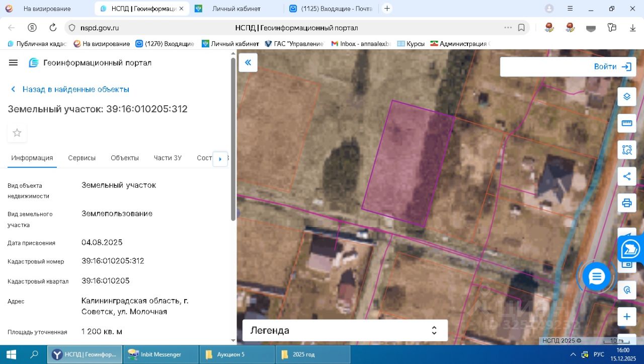Open the Inbox bookmark
644x364 pixels.
[x=361, y=44]
